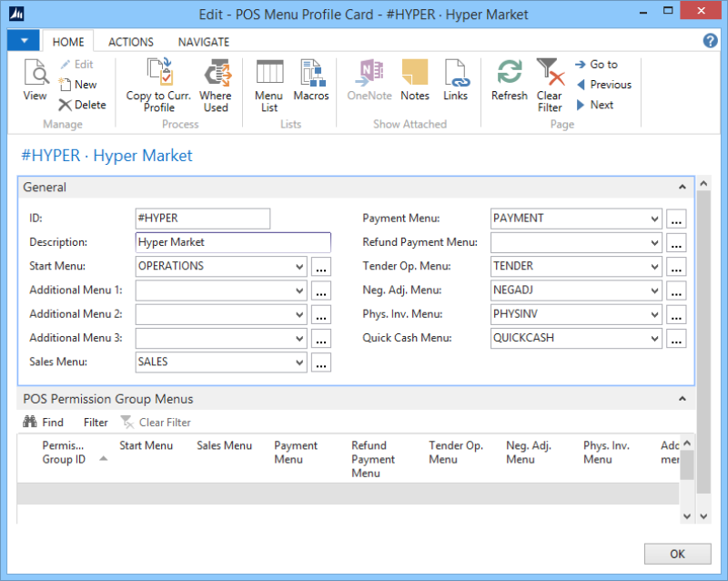728x581 pixels.
Task: Switch to the ACTIONS ribbon tab
Action: (x=131, y=42)
